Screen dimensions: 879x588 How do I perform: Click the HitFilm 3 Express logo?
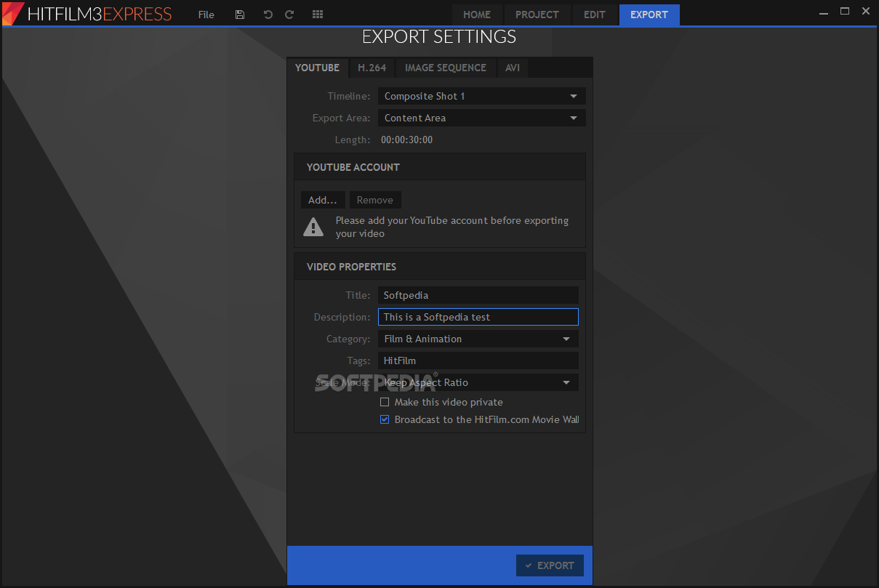pos(87,14)
